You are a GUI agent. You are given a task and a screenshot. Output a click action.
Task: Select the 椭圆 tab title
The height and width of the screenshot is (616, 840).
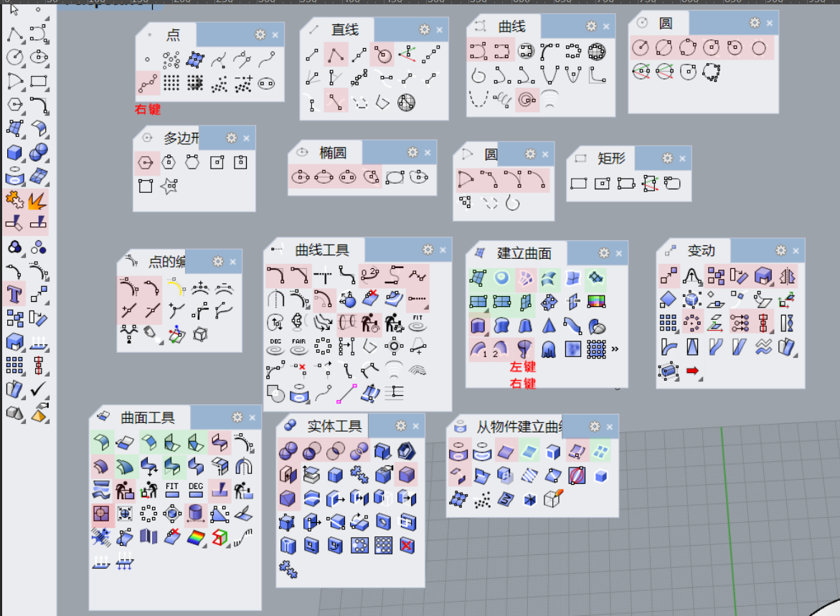tap(333, 153)
